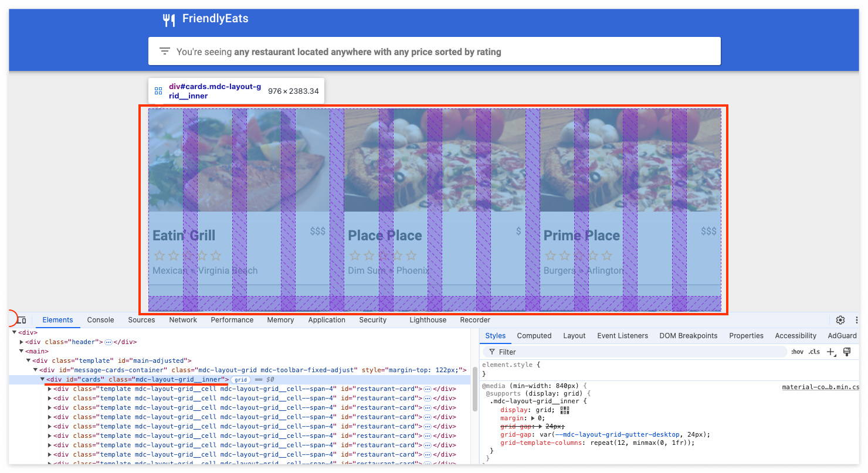The width and height of the screenshot is (868, 473).
Task: Open the Memory tab
Action: pos(280,320)
